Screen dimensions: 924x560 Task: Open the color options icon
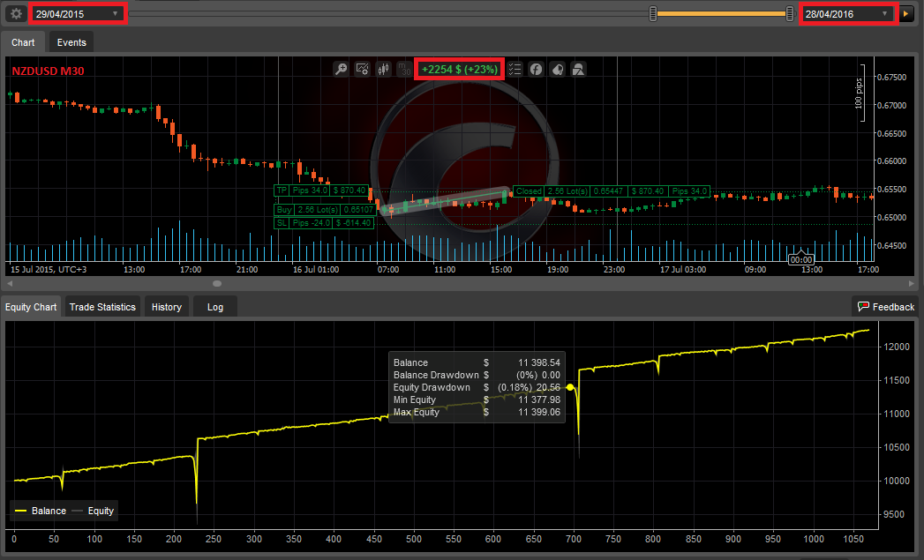click(x=558, y=70)
